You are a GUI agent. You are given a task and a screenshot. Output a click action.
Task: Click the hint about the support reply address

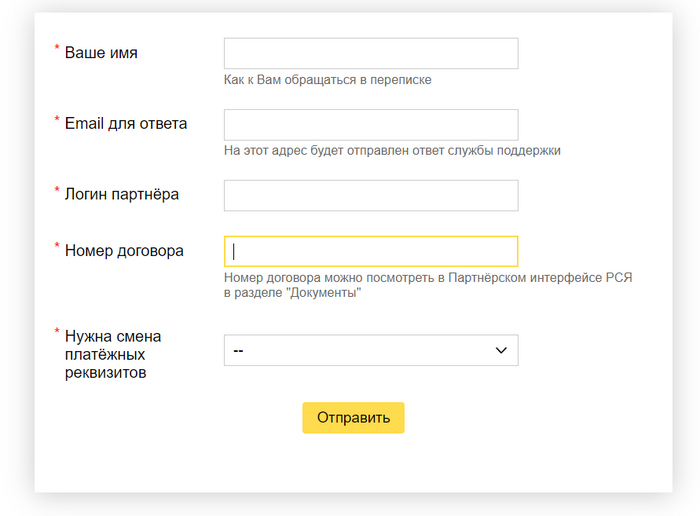pos(392,151)
